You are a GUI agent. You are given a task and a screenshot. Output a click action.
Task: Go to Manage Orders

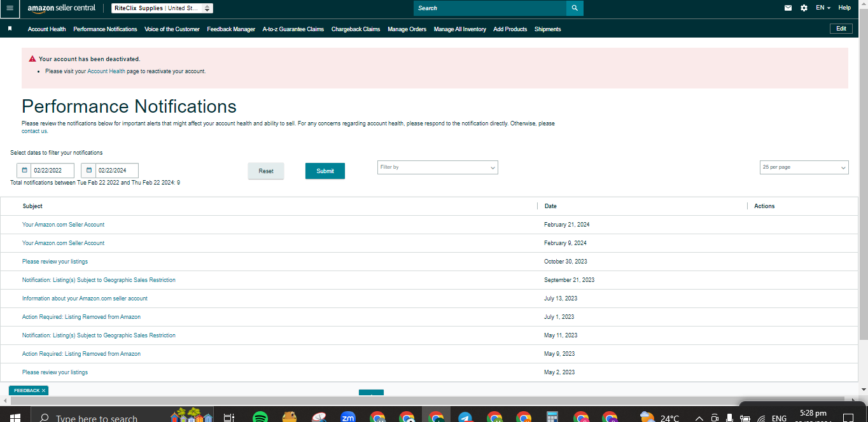click(x=407, y=29)
